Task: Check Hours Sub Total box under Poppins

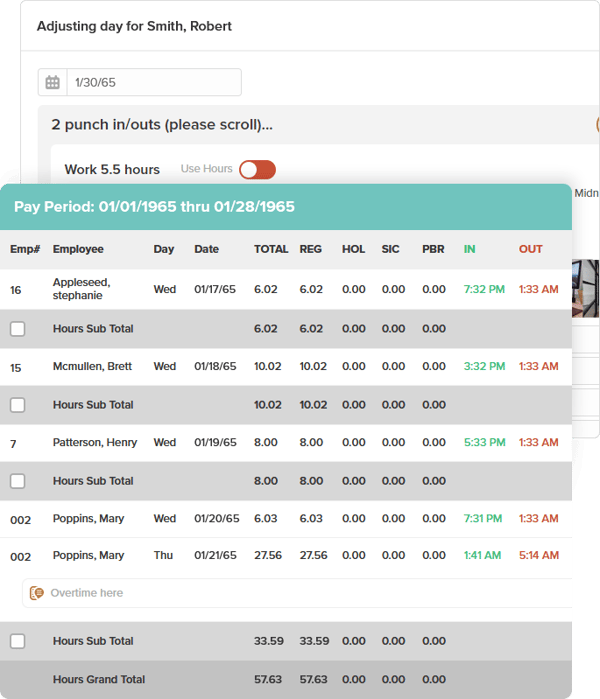Action: click(17, 641)
